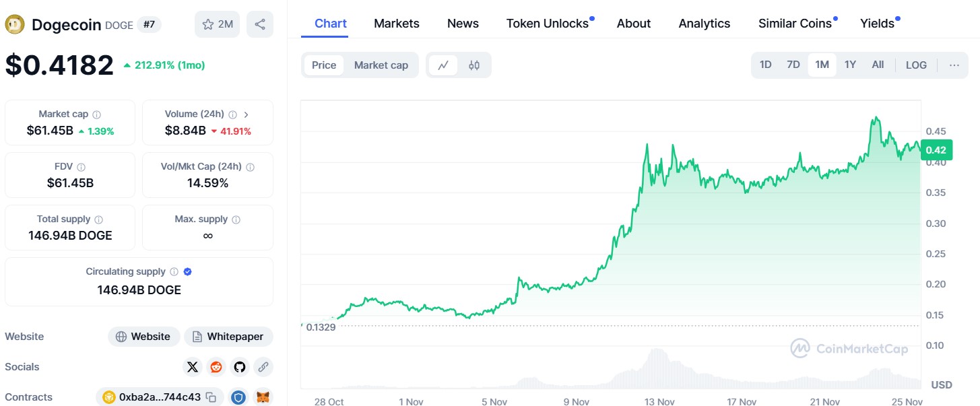This screenshot has height=406, width=980.
Task: Open the Website link button
Action: [x=143, y=337]
